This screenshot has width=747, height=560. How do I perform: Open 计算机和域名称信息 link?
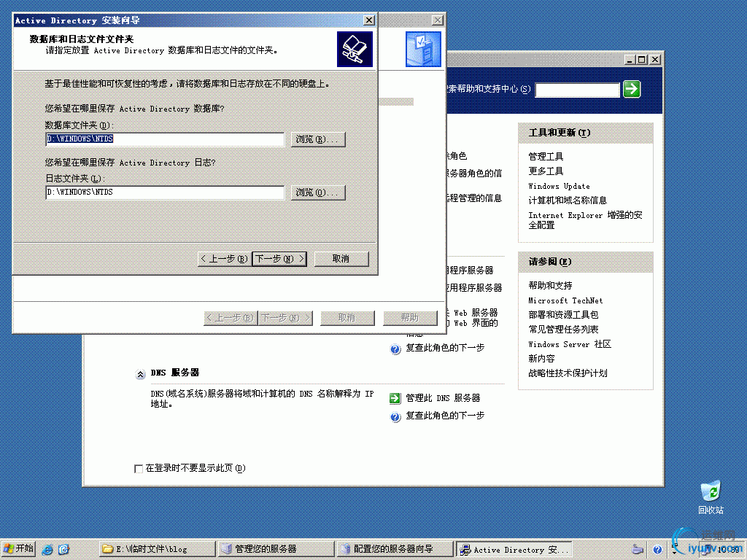coord(568,201)
